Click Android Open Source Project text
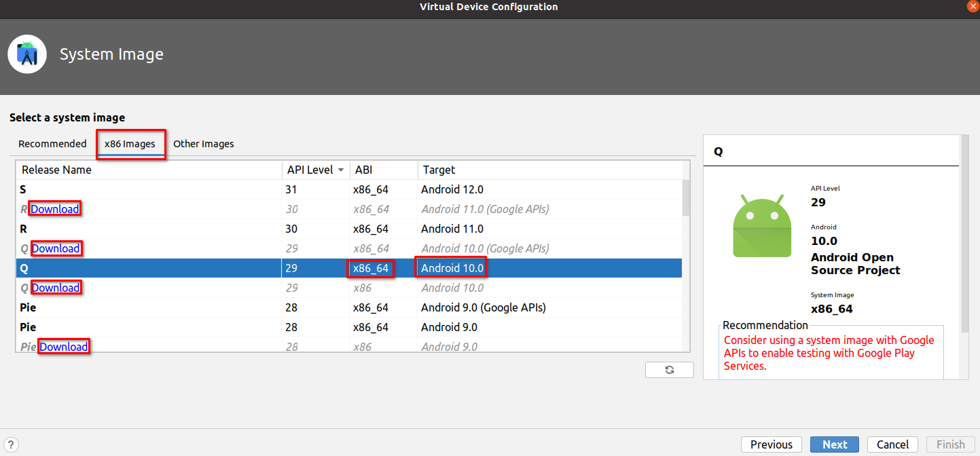980x456 pixels. (856, 264)
